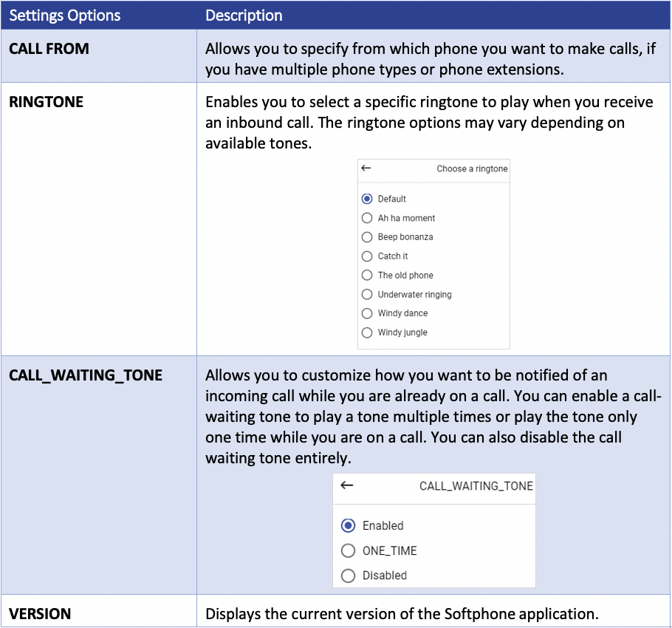Viewport: 672px width, 628px height.
Task: Click the CALL_WAITING_TONE settings row label
Action: click(x=86, y=376)
